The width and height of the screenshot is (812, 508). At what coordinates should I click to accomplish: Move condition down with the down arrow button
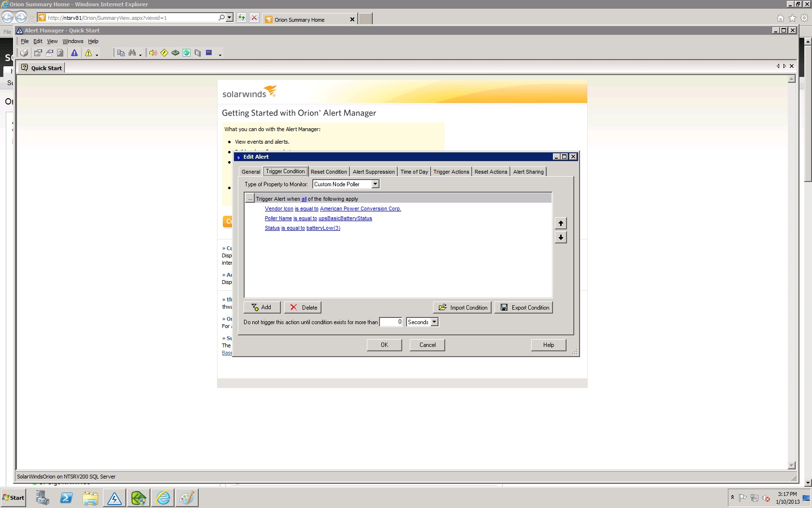561,237
